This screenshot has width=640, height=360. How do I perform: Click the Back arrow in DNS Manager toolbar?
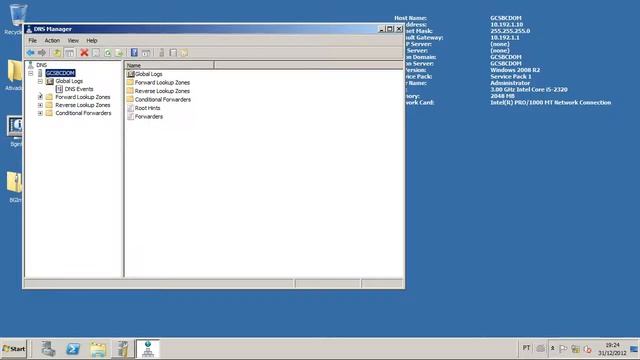(31, 53)
